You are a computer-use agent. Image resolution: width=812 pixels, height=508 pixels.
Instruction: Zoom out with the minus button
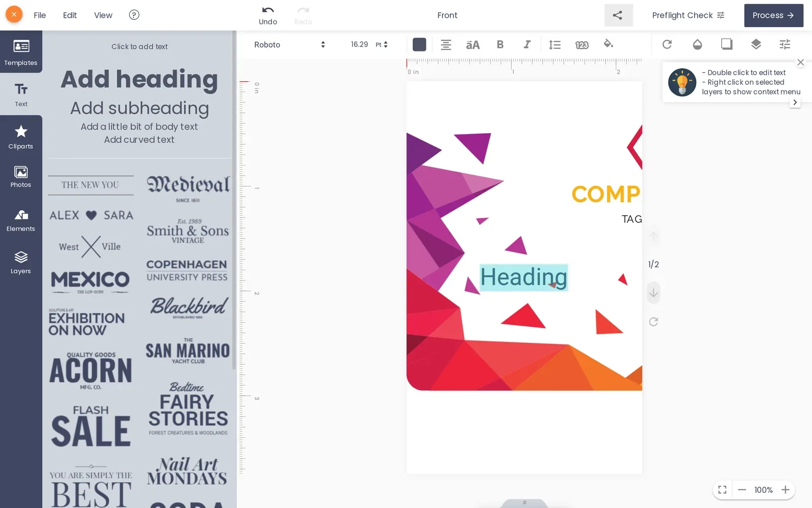742,490
